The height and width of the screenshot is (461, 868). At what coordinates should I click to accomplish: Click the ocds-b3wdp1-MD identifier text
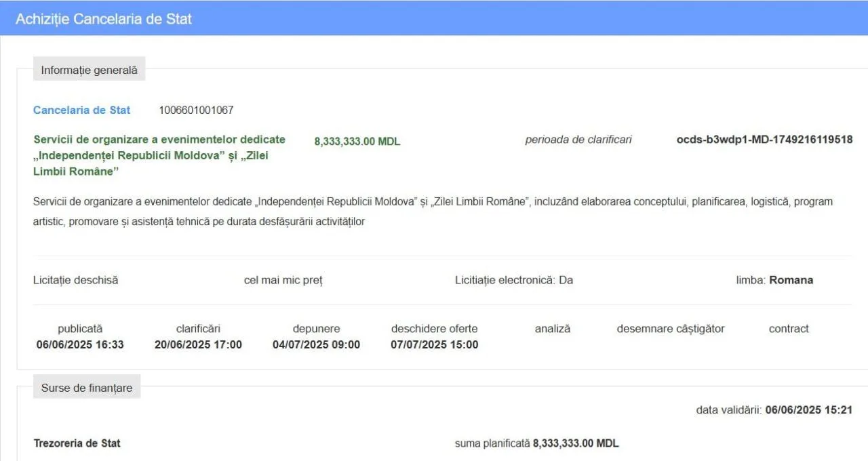764,140
